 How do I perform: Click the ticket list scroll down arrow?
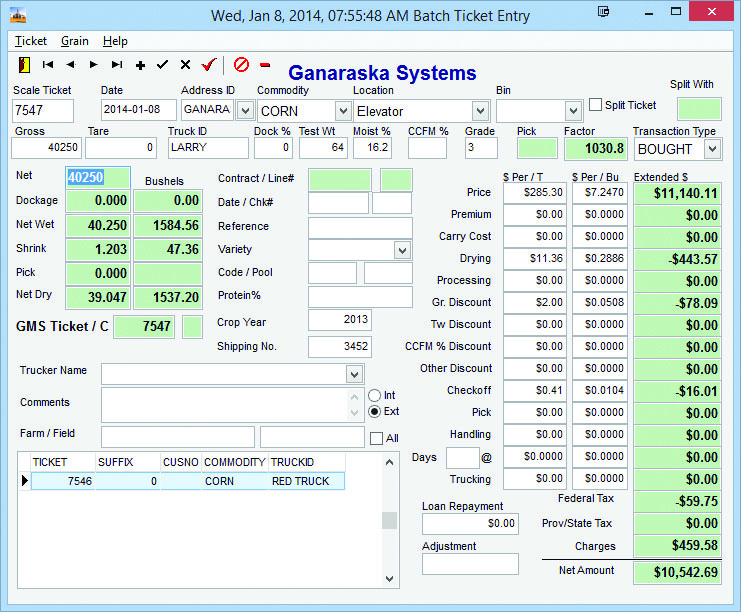(x=389, y=578)
